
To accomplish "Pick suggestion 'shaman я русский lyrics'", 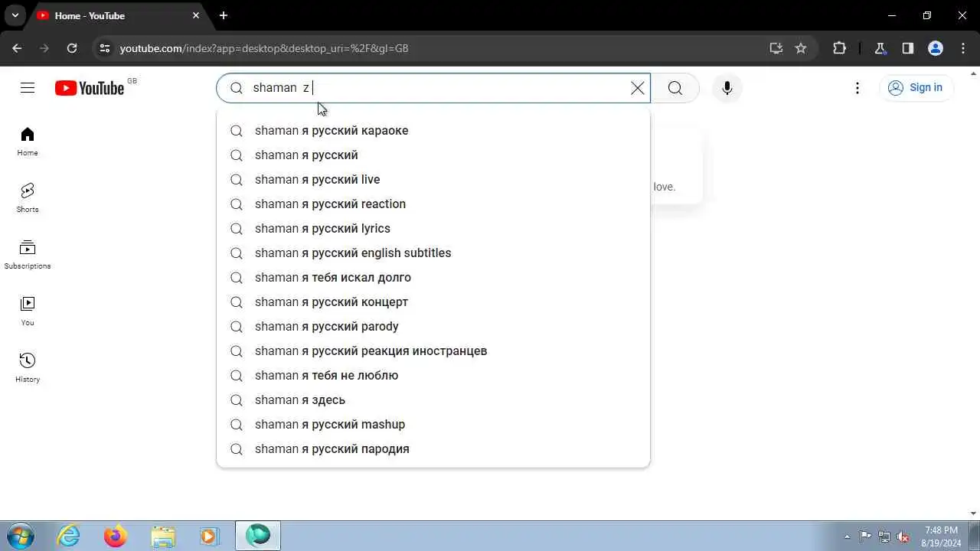I will click(x=433, y=228).
